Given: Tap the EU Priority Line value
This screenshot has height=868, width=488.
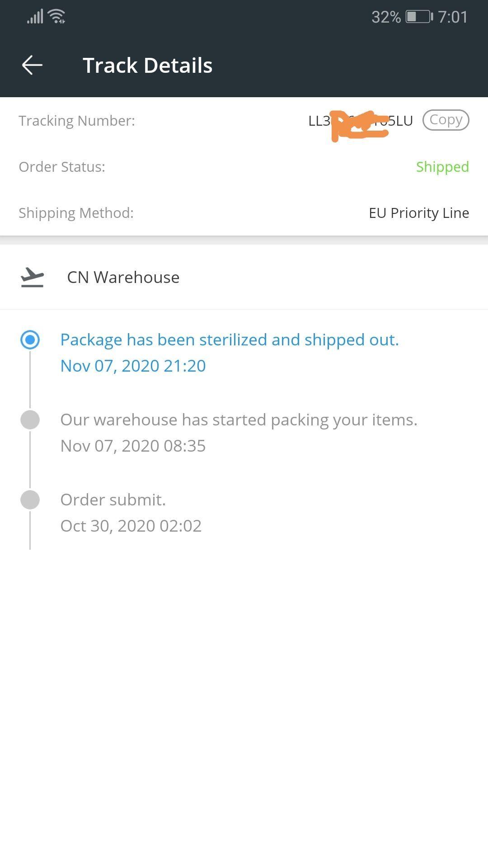Looking at the screenshot, I should 419,213.
